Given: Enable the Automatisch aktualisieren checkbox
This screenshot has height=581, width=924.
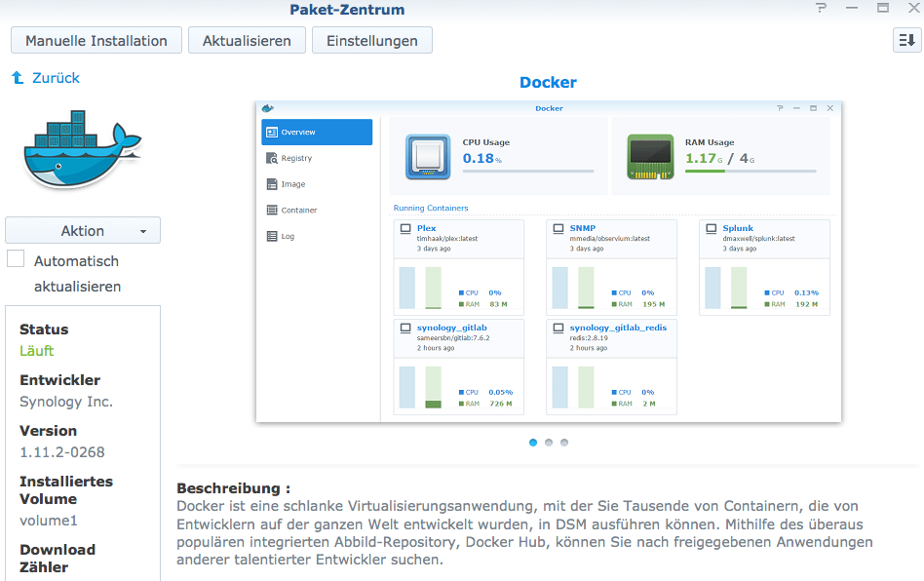Looking at the screenshot, I should pyautogui.click(x=16, y=258).
